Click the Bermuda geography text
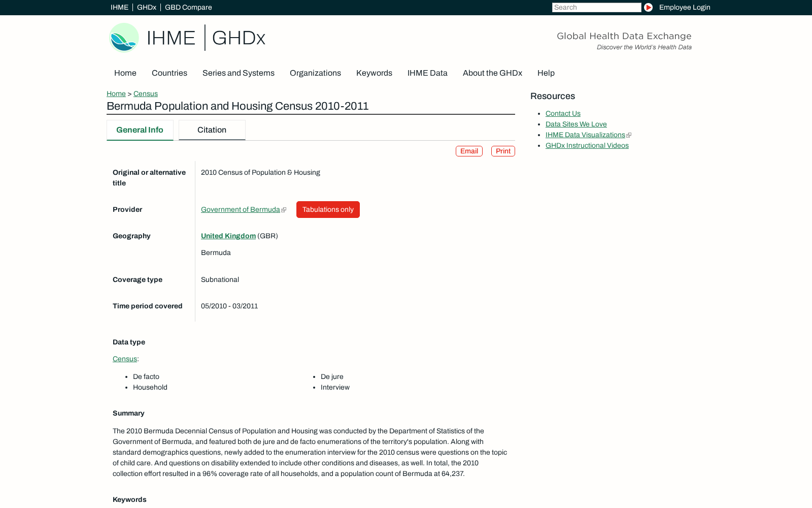812x508 pixels. (x=216, y=253)
